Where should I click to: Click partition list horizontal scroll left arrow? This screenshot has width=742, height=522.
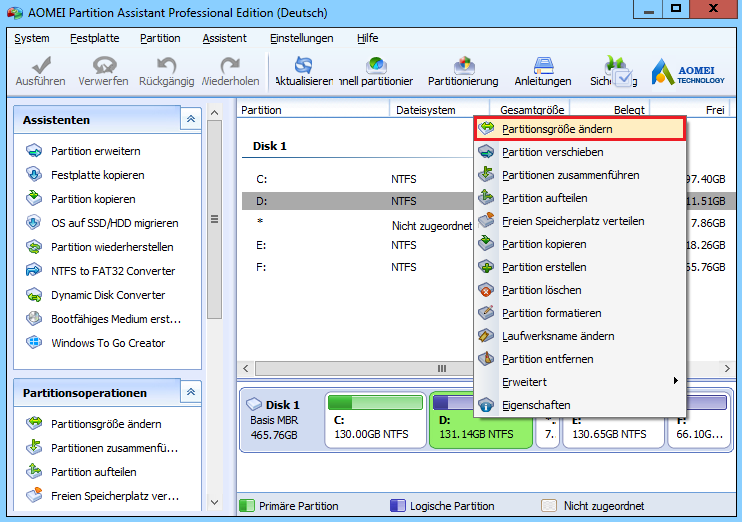click(246, 368)
